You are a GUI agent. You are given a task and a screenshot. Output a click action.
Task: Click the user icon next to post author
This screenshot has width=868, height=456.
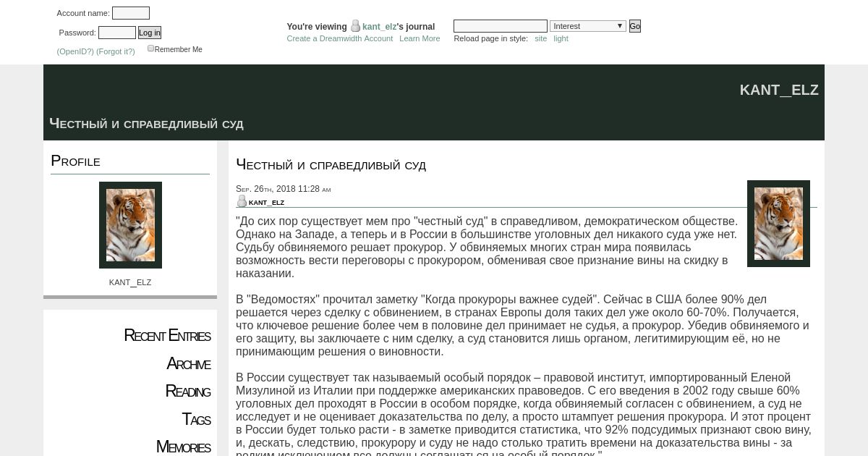(242, 202)
